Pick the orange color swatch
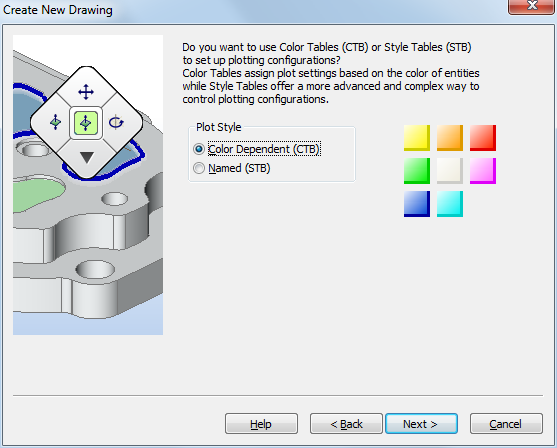 [x=450, y=138]
